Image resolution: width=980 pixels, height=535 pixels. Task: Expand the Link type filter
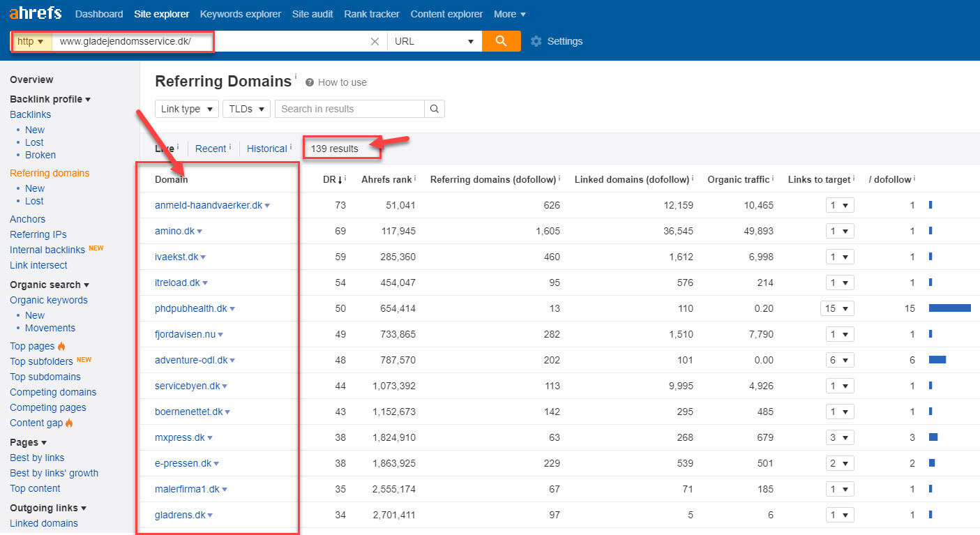[x=186, y=109]
